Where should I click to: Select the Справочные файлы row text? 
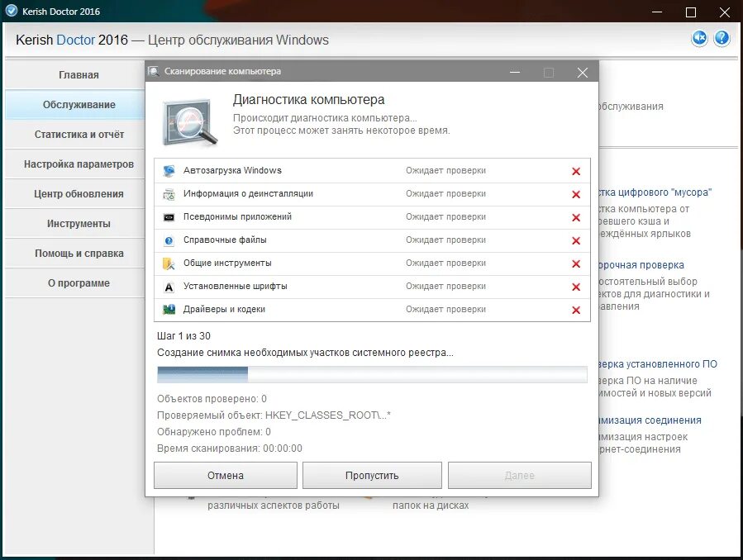(x=225, y=240)
